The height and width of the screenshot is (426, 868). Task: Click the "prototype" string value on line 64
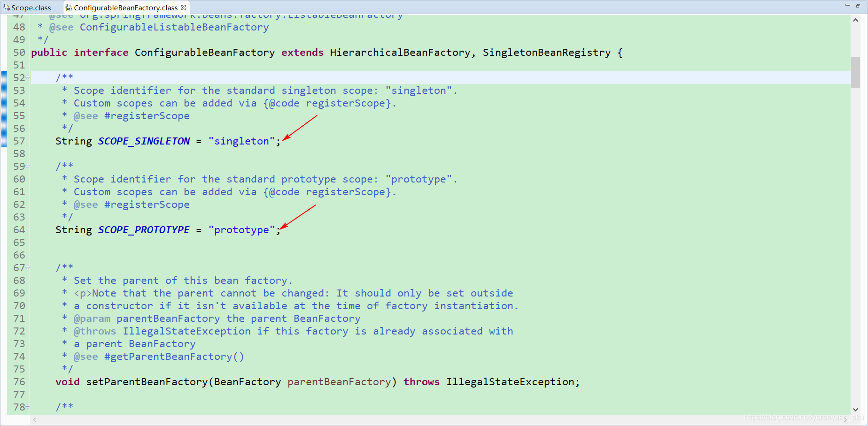[241, 230]
